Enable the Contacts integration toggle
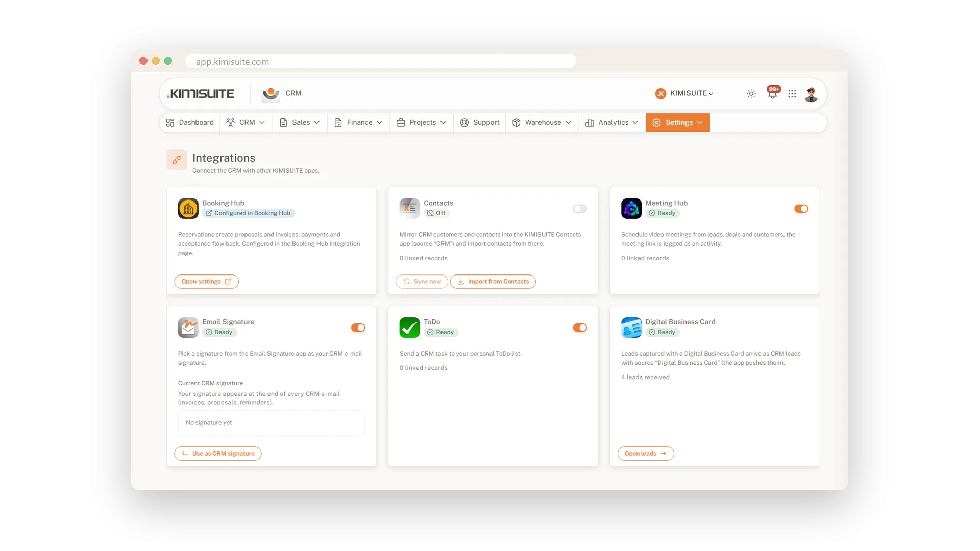The height and width of the screenshot is (551, 980). (x=580, y=209)
